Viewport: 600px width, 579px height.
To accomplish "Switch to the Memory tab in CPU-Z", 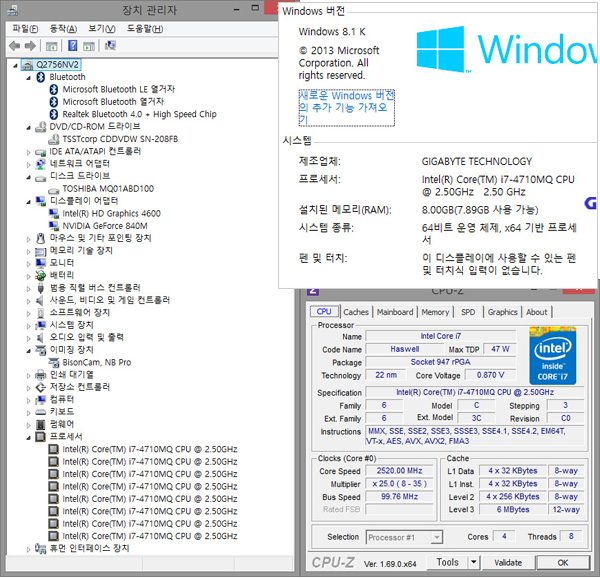I will tap(435, 312).
